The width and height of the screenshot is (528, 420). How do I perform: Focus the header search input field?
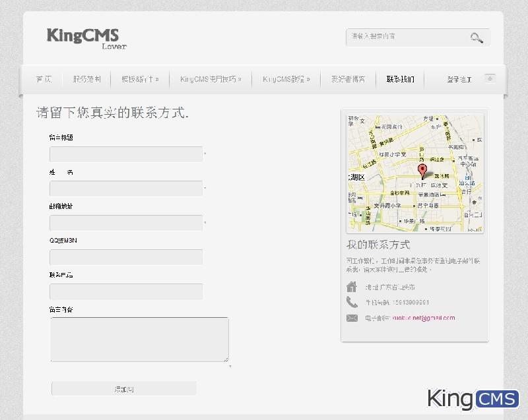[x=418, y=38]
